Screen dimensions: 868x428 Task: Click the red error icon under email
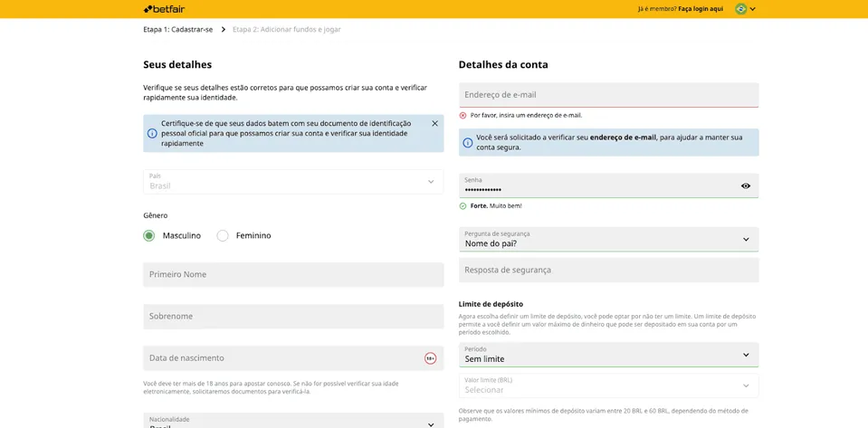click(x=463, y=116)
